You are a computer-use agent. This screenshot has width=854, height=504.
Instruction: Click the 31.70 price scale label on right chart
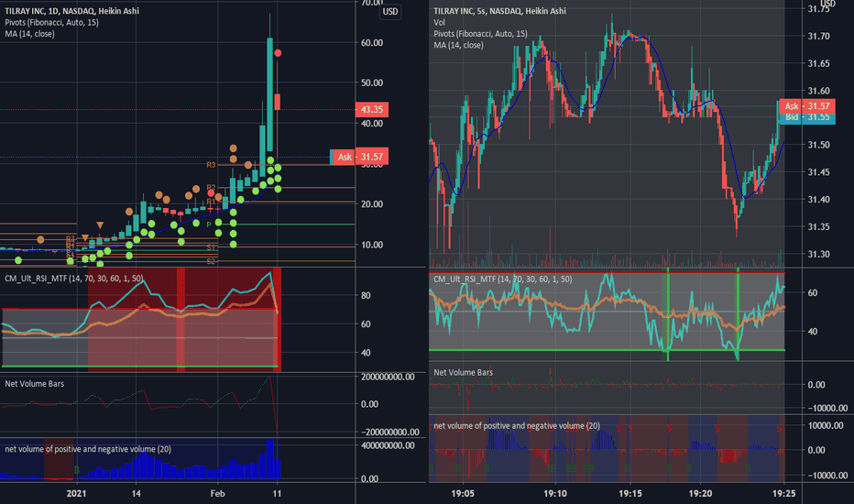pos(818,37)
